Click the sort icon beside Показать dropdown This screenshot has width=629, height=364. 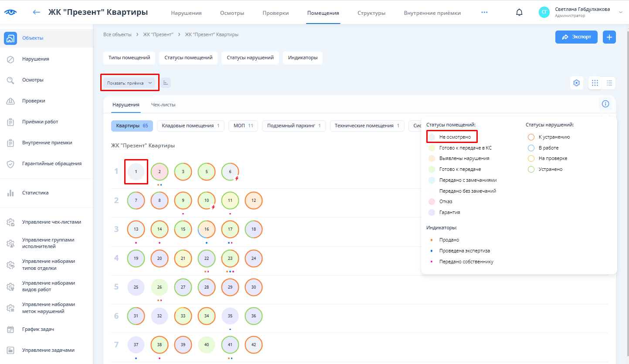166,82
